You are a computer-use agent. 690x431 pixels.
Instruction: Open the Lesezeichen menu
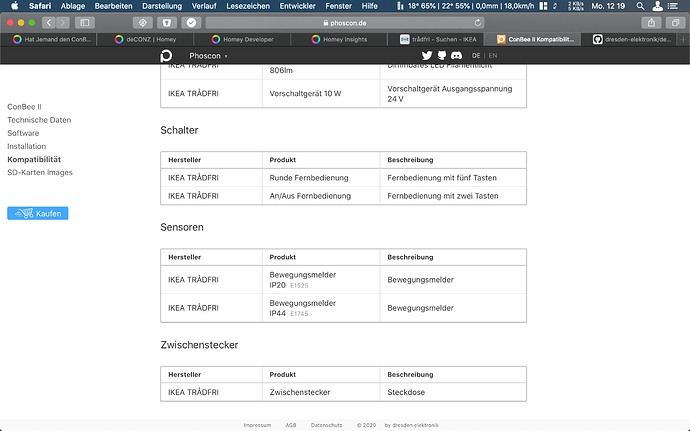pos(248,6)
